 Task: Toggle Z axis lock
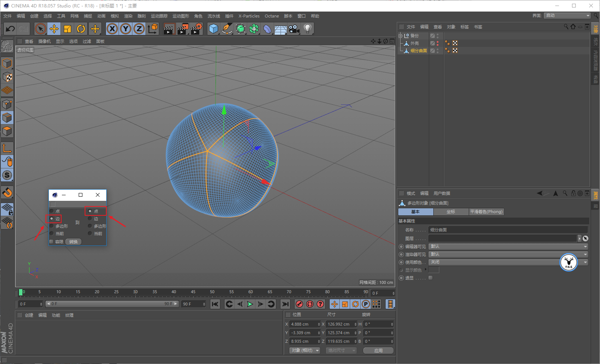(x=139, y=29)
